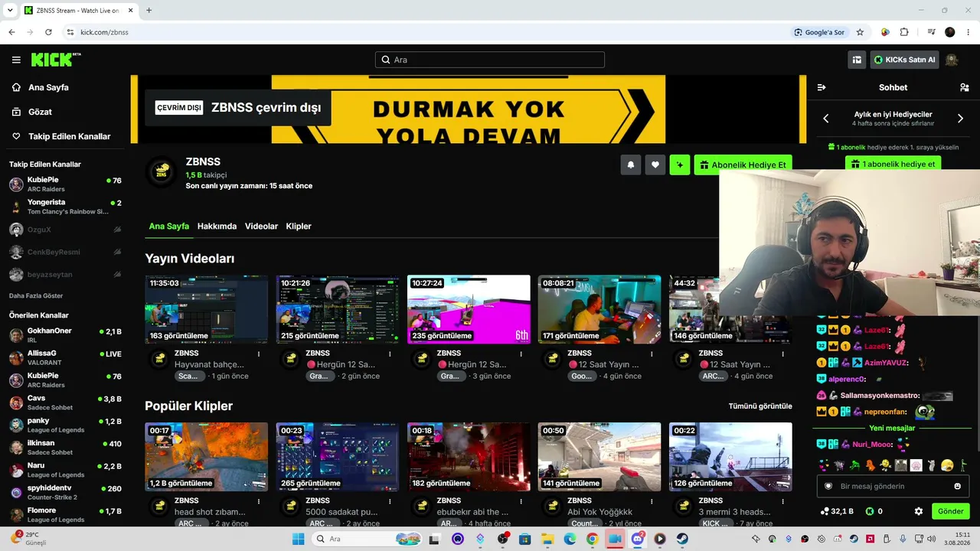Viewport: 980px width, 551px height.
Task: Click the KICKs balance K icon
Action: tap(870, 511)
